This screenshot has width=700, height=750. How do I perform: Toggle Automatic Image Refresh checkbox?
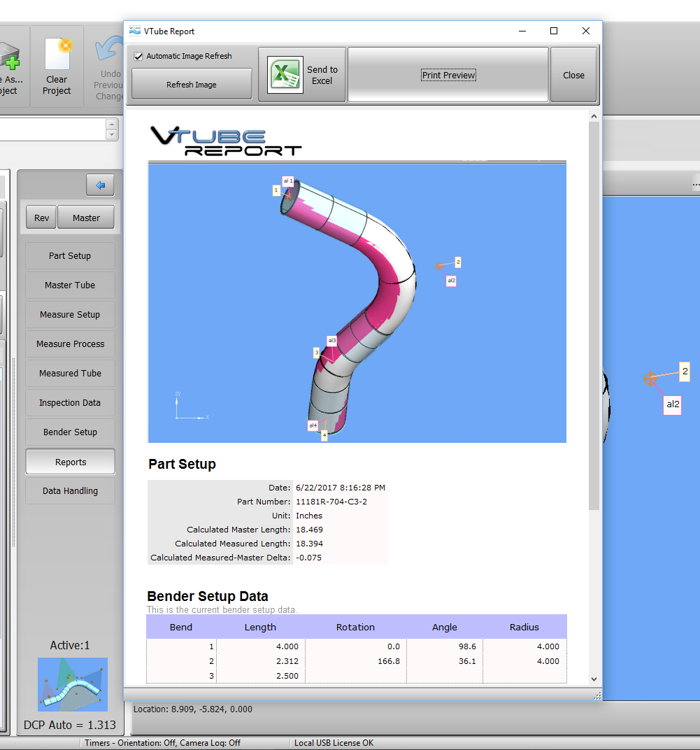tap(138, 56)
